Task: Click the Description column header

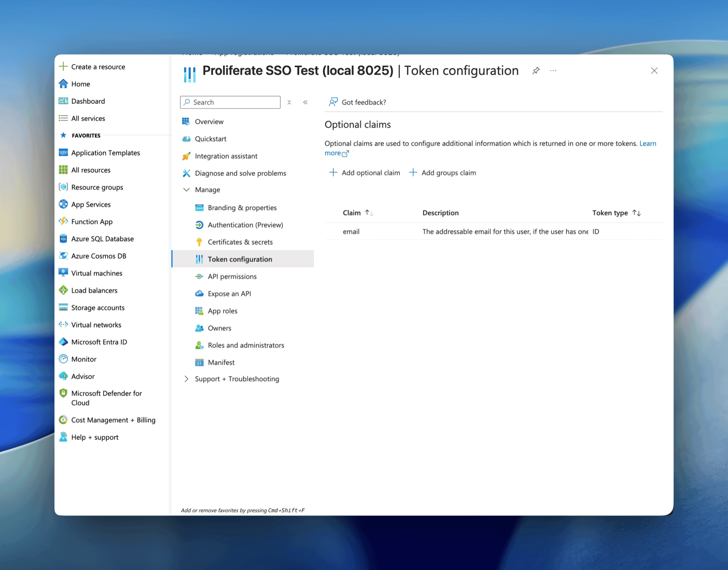Action: [x=440, y=213]
